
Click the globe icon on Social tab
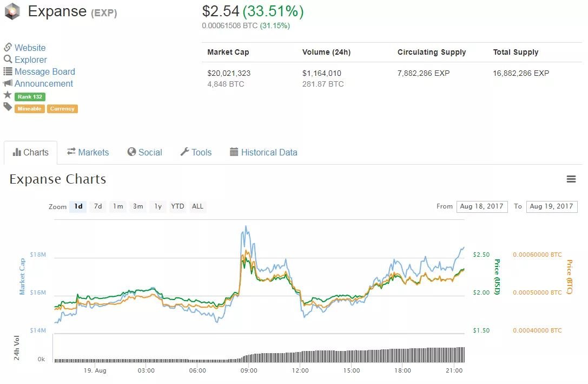(131, 152)
